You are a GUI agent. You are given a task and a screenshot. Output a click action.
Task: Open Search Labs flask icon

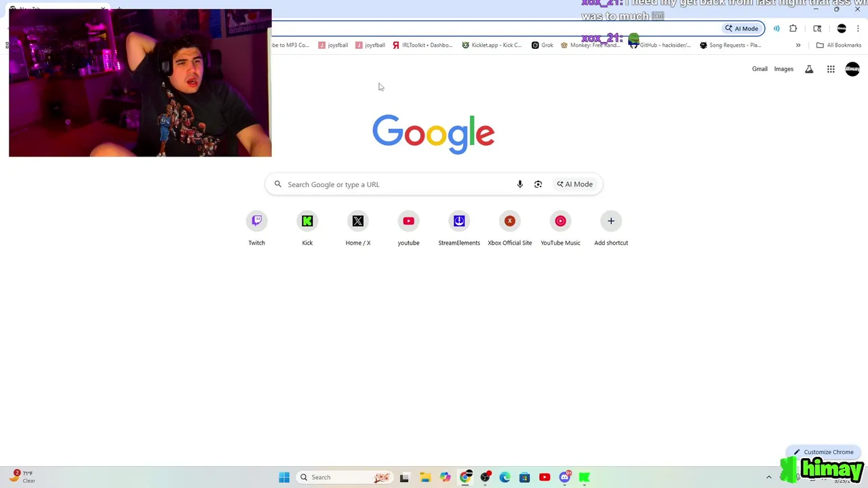point(809,69)
